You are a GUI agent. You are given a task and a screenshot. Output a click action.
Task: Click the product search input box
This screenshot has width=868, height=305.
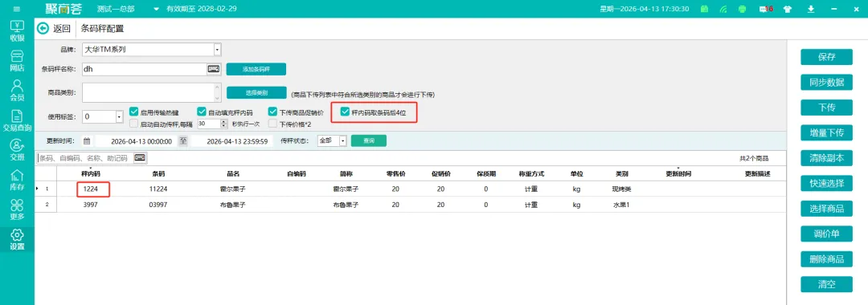tap(85, 158)
